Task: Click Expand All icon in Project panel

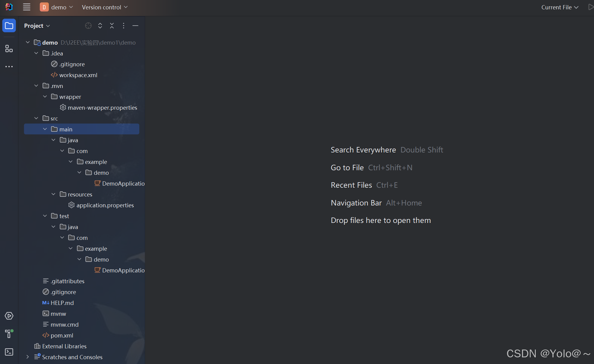Action: [x=100, y=26]
